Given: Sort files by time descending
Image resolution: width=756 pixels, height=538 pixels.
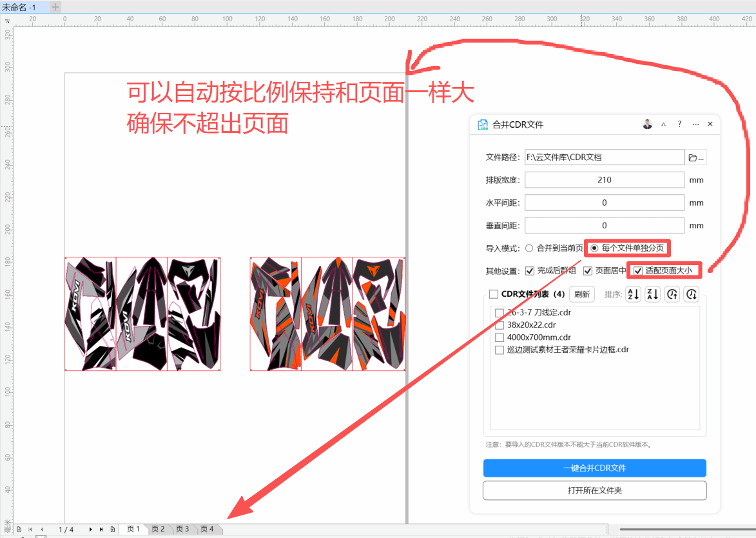Looking at the screenshot, I should [x=691, y=294].
